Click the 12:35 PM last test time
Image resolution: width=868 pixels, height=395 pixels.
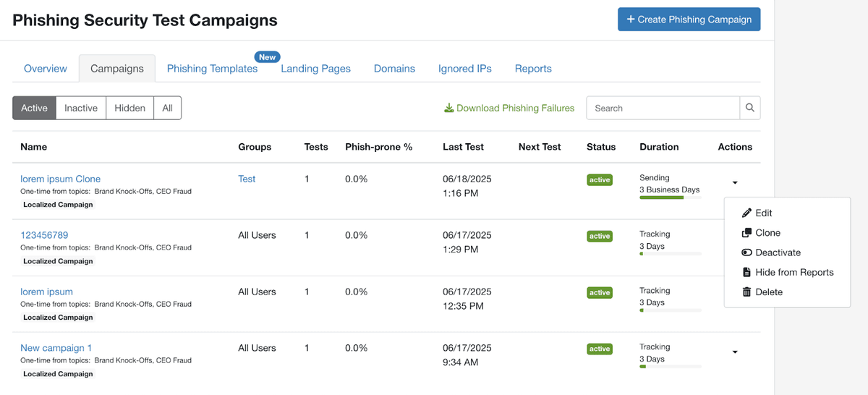[x=463, y=306]
